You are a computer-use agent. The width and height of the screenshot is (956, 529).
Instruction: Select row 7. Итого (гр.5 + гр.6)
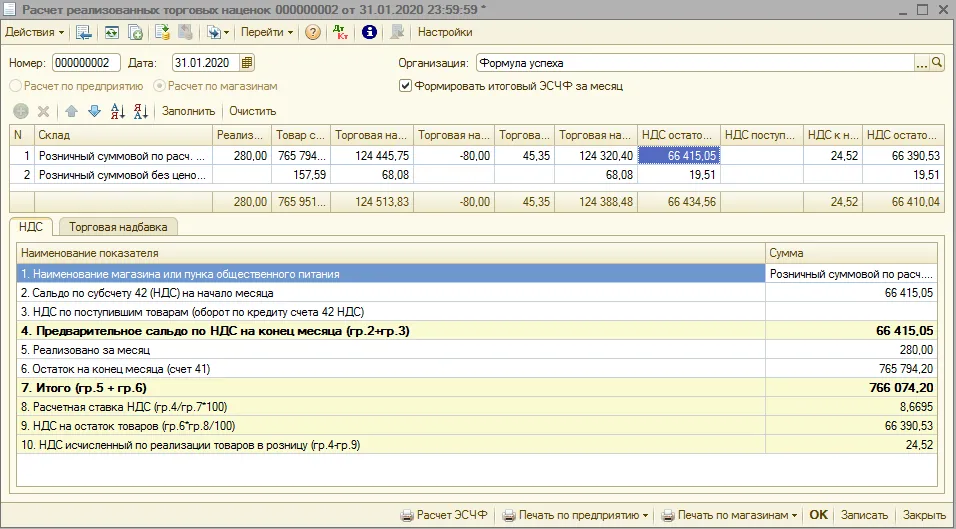click(477, 388)
